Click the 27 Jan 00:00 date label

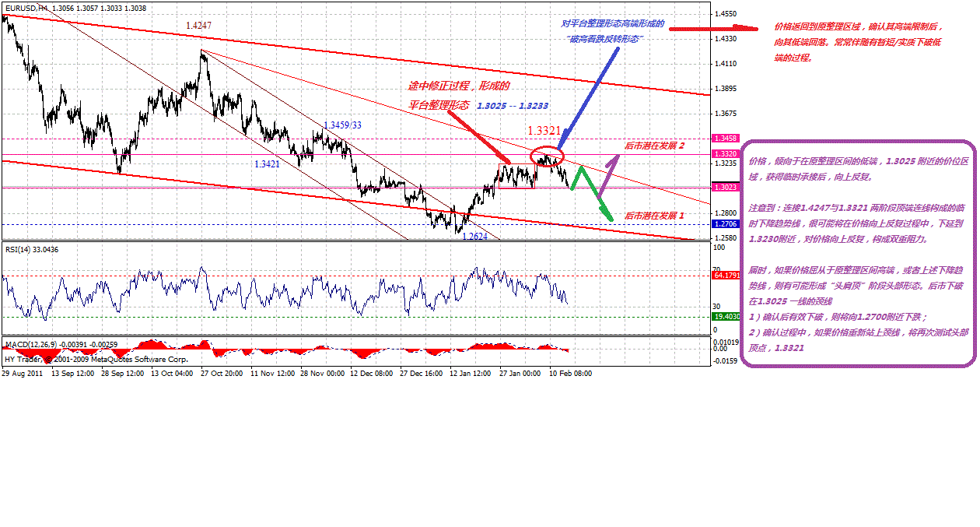pos(520,374)
